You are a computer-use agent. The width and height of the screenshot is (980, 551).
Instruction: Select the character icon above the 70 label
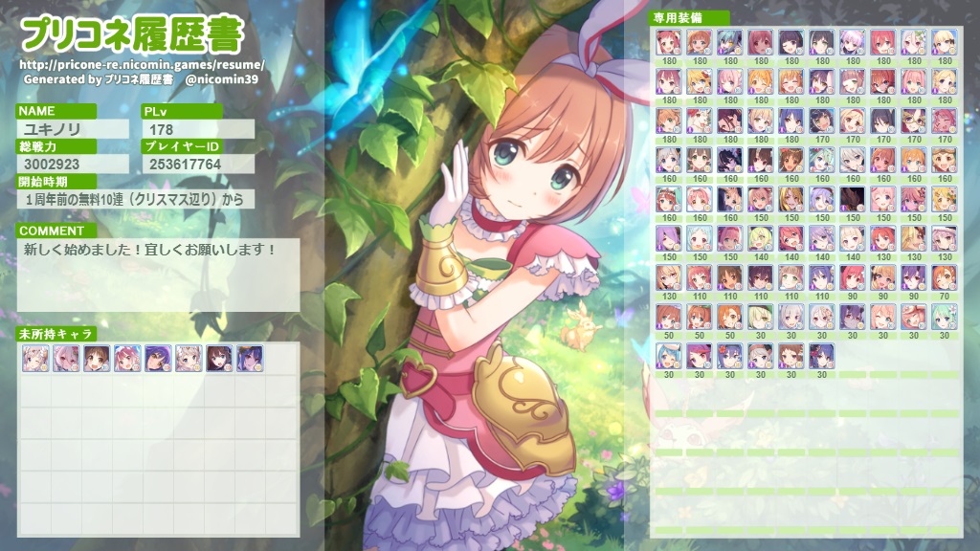pyautogui.click(x=946, y=277)
